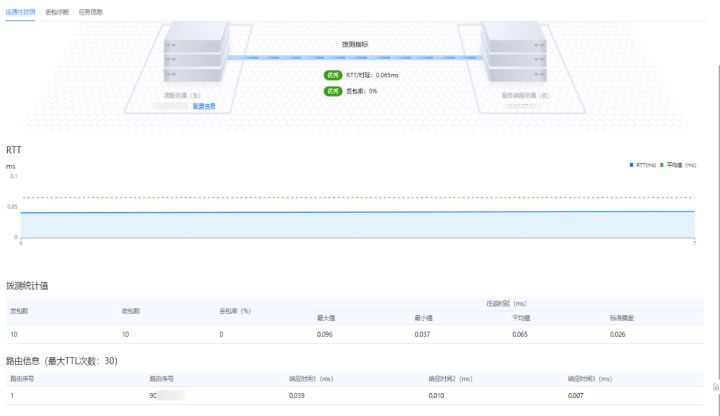
Task: Toggle the green 平均值 (ms) legend entry
Action: click(678, 165)
